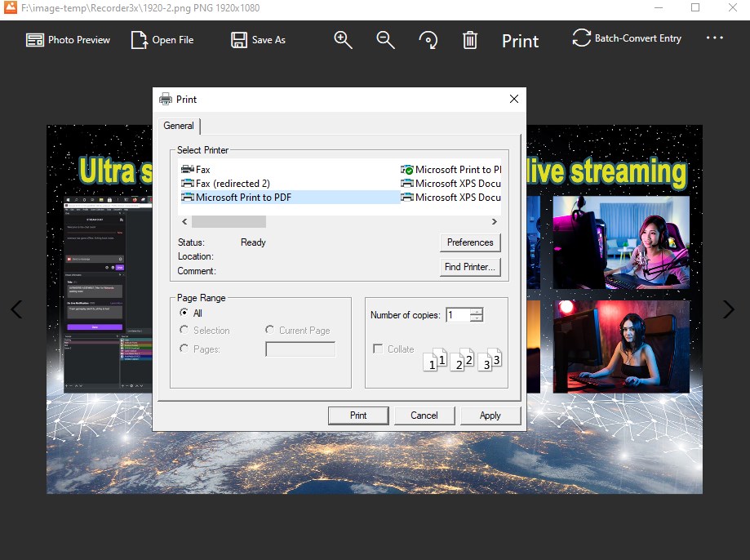This screenshot has height=560, width=750.
Task: Minimize the image viewer window
Action: click(x=658, y=7)
